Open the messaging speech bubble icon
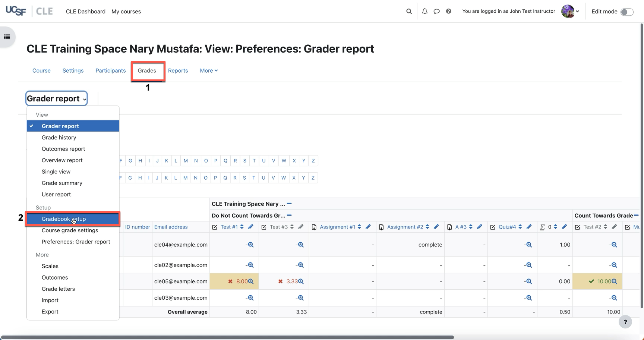This screenshot has height=340, width=644. tap(436, 11)
